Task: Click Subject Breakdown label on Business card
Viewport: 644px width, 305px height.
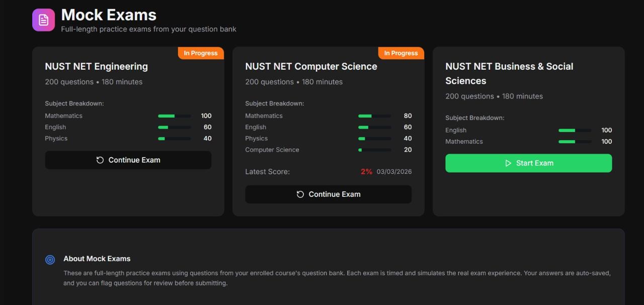Action: point(475,118)
